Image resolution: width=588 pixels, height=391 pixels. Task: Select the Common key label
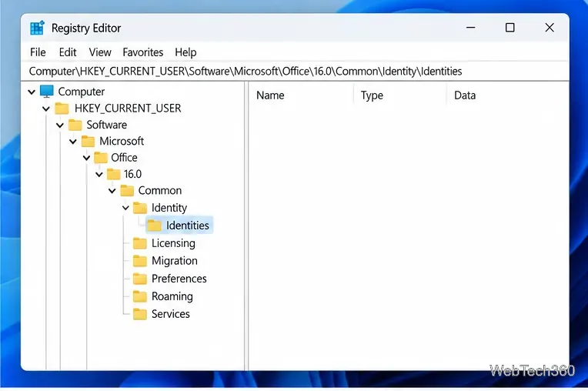coord(160,191)
